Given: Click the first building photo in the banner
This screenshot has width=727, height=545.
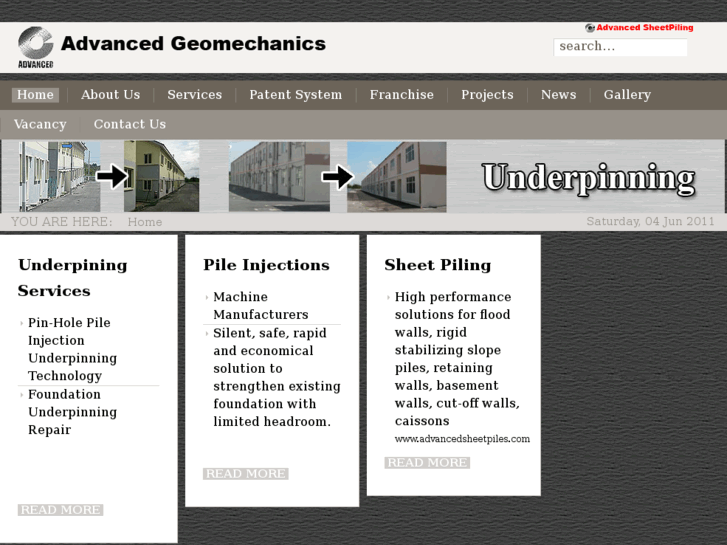Looking at the screenshot, I should click(x=59, y=177).
